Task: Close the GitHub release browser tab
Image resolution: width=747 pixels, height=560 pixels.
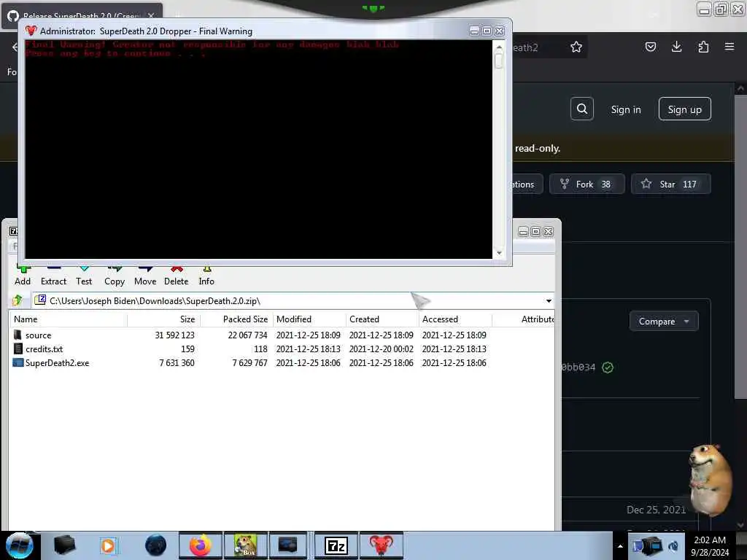Action: click(x=151, y=15)
